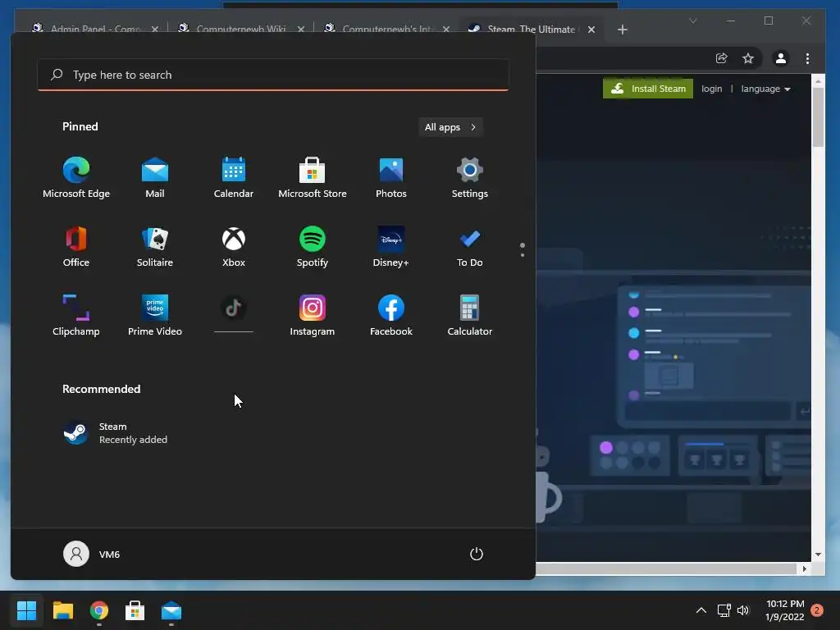Open recently added Steam in Recommended
Screen dimensions: 840x630
[x=115, y=433]
